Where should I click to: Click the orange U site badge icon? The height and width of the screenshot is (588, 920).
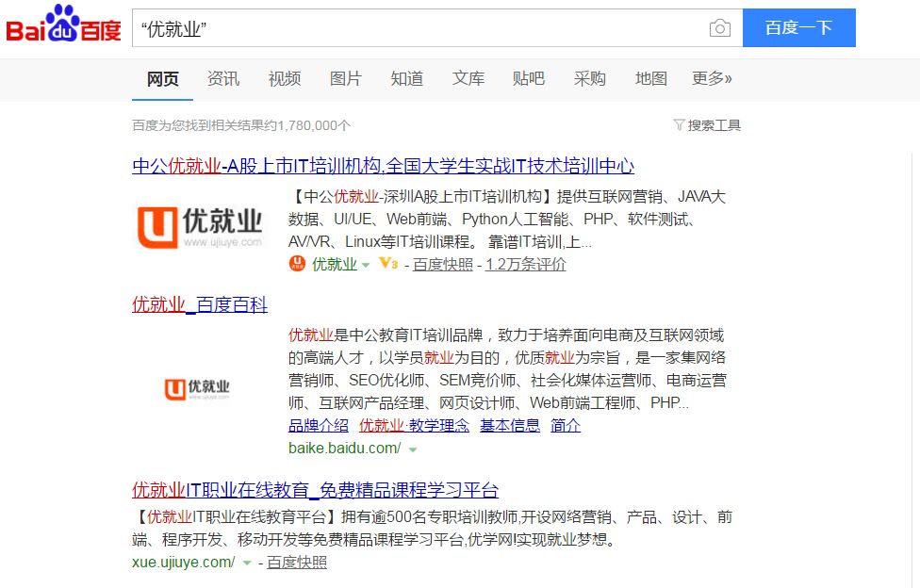click(x=297, y=264)
